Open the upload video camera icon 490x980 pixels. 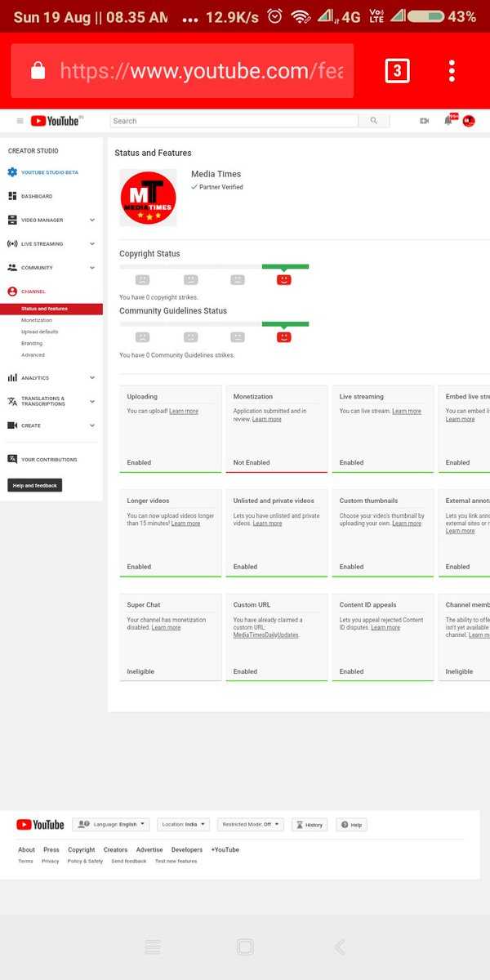[x=424, y=121]
